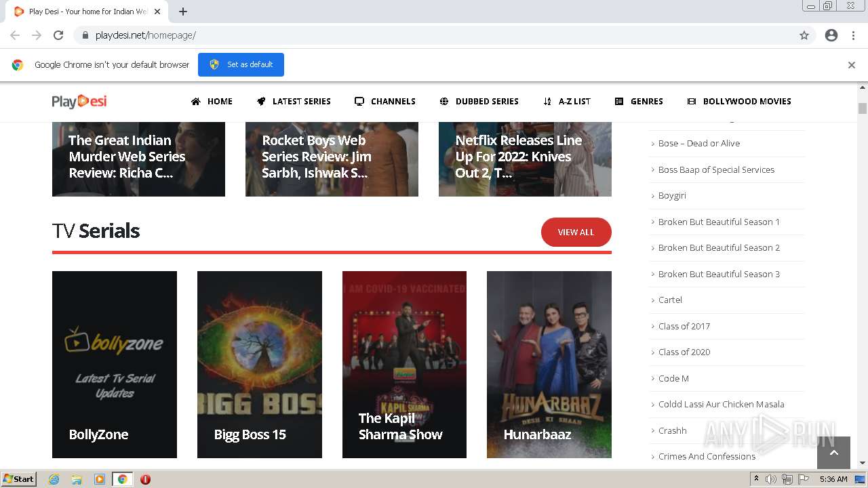The width and height of the screenshot is (868, 488).
Task: Open Netflix Releases Line Up article
Action: click(525, 159)
